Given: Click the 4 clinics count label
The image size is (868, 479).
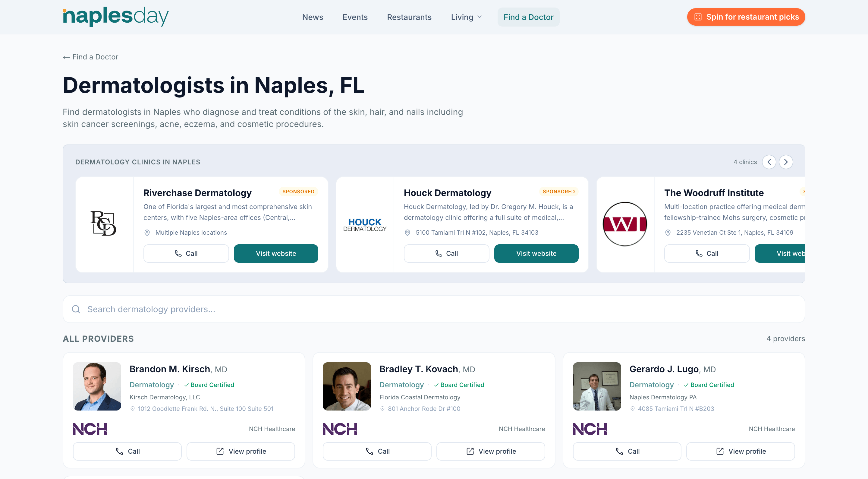Looking at the screenshot, I should point(745,162).
